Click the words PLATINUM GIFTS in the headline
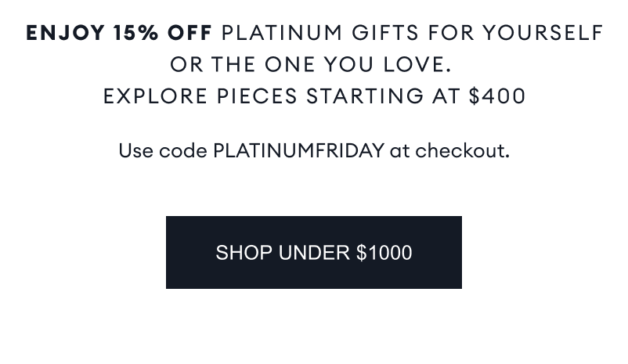Screen dimensions: 628x364 [320, 33]
